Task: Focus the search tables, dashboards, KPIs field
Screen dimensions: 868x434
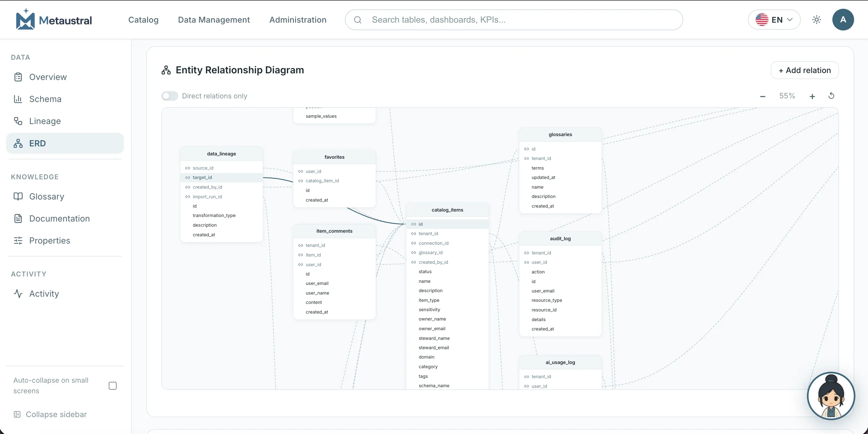Action: 513,20
